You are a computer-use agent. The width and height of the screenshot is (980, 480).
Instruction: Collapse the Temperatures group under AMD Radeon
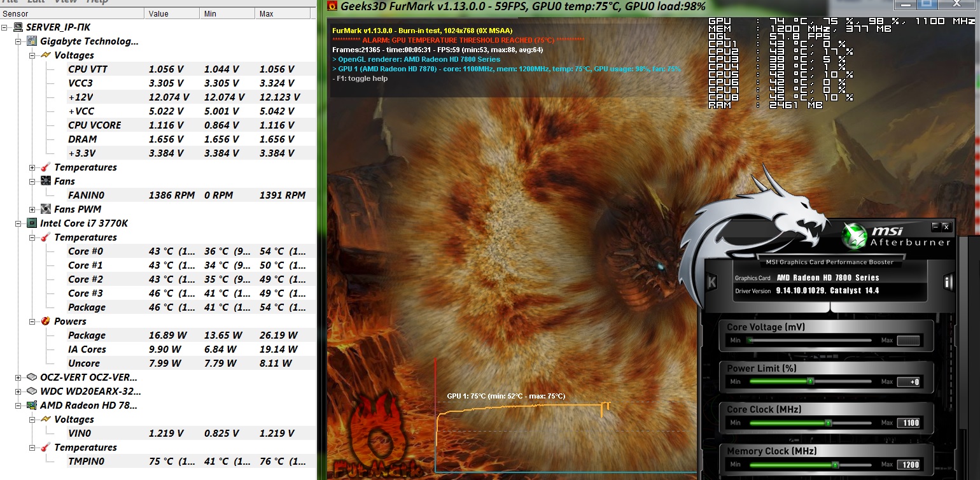pyautogui.click(x=32, y=448)
